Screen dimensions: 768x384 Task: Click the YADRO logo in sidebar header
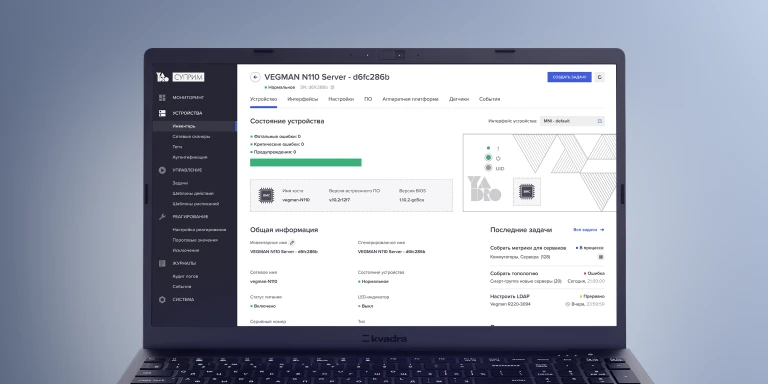coord(162,77)
